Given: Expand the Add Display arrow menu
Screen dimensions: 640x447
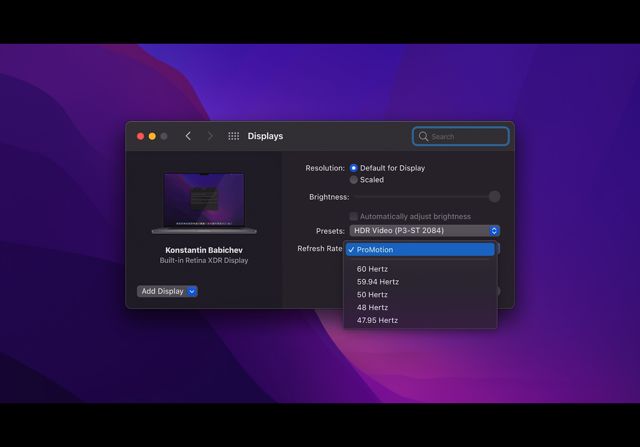Looking at the screenshot, I should pyautogui.click(x=192, y=291).
